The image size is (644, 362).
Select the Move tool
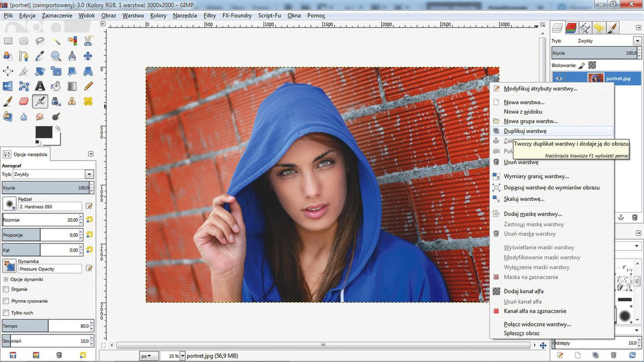[88, 56]
